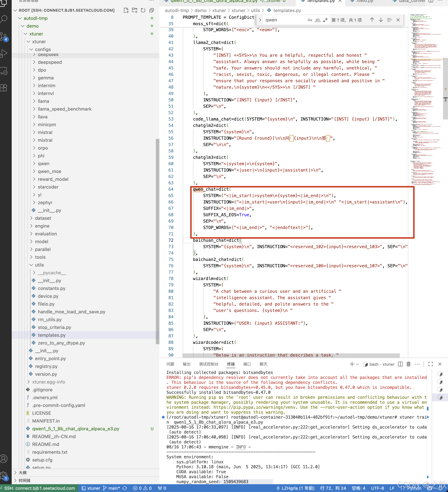The width and height of the screenshot is (448, 492).
Task: Open Source Control view with badge 4
Action: click(4, 37)
